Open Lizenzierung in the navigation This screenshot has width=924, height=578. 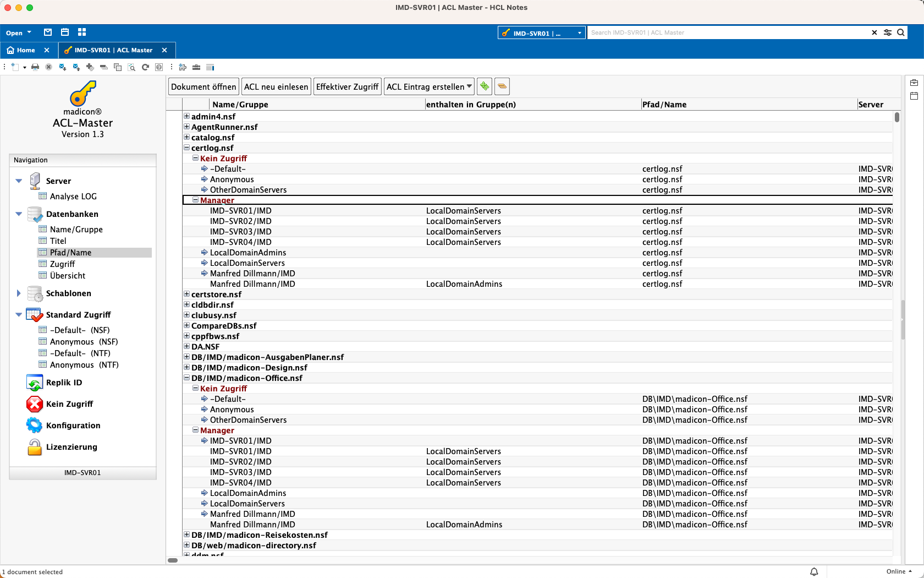coord(62,447)
